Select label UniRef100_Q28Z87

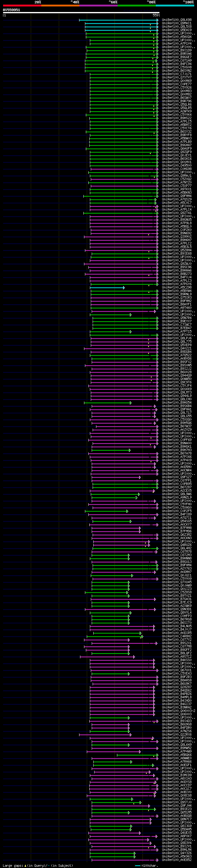(176, 687)
